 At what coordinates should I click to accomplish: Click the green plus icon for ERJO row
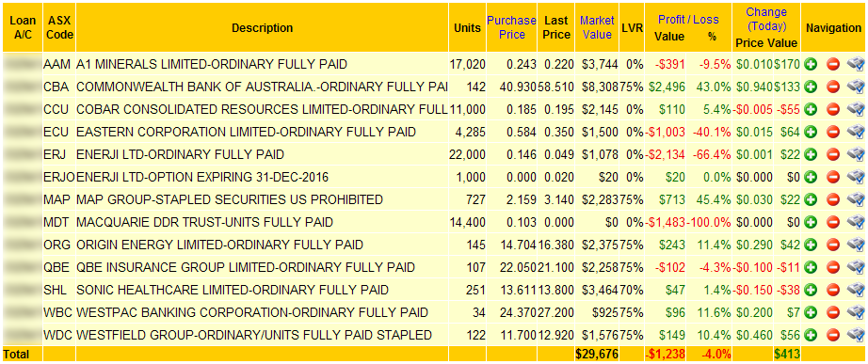(811, 177)
